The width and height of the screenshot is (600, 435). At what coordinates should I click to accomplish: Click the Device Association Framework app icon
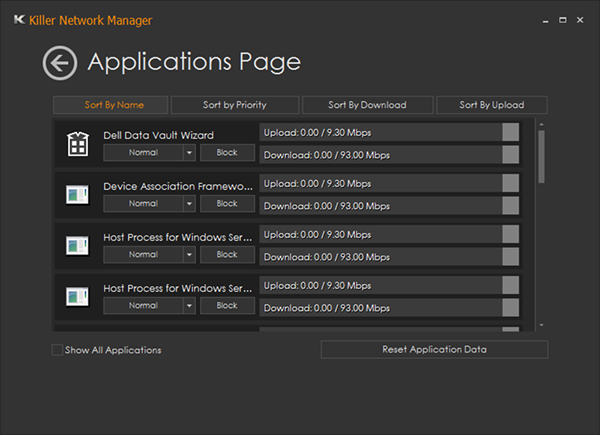coord(77,195)
